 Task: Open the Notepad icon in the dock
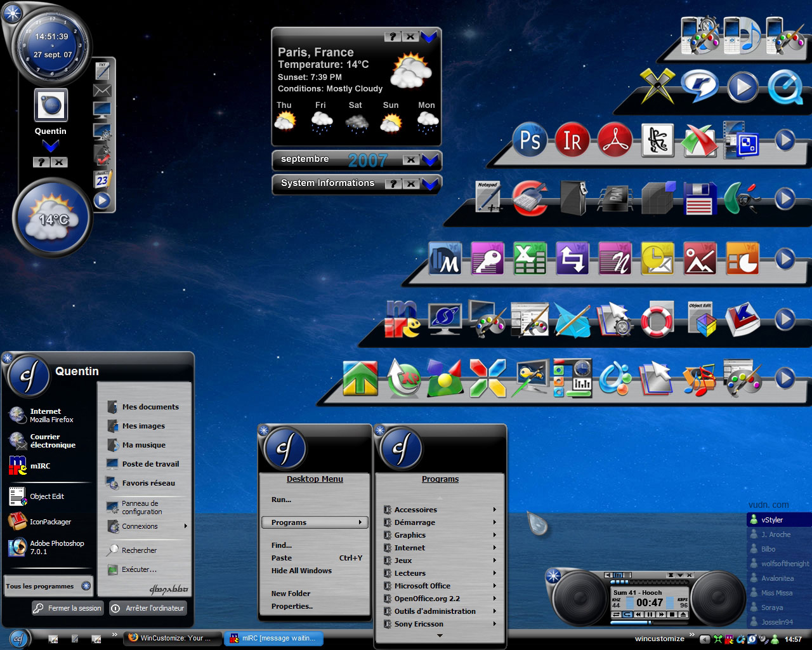(488, 198)
